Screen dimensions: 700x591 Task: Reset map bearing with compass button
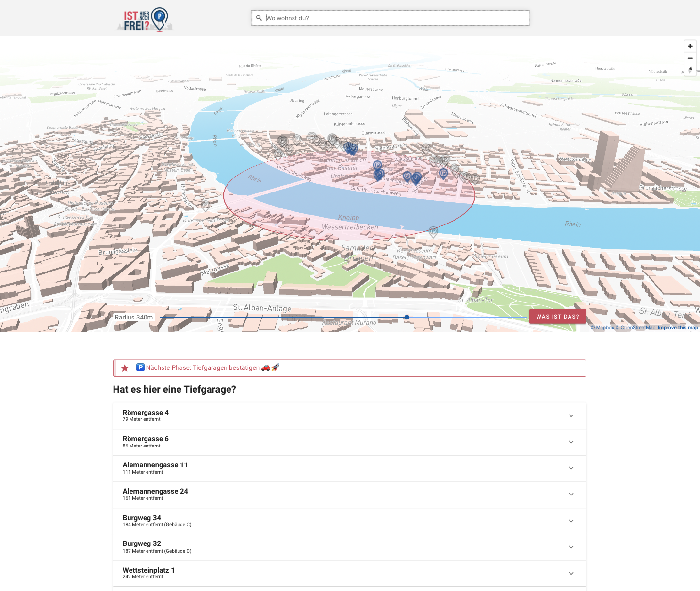click(690, 70)
